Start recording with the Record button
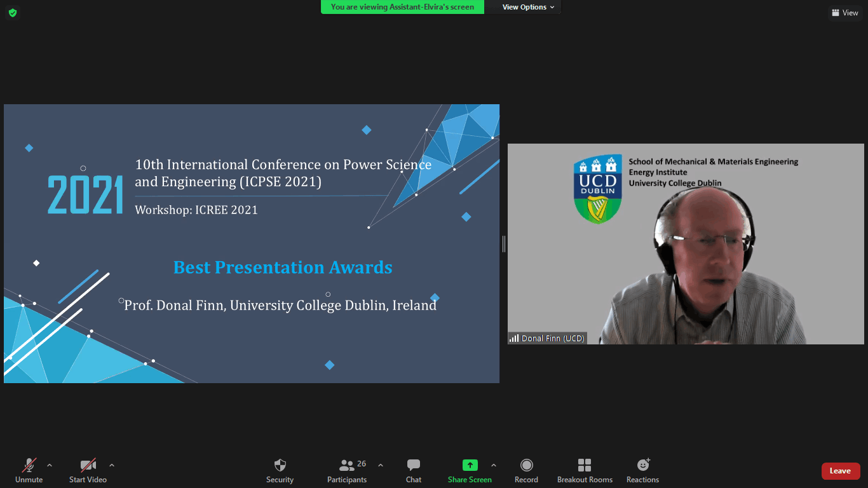This screenshot has height=488, width=868. point(526,471)
